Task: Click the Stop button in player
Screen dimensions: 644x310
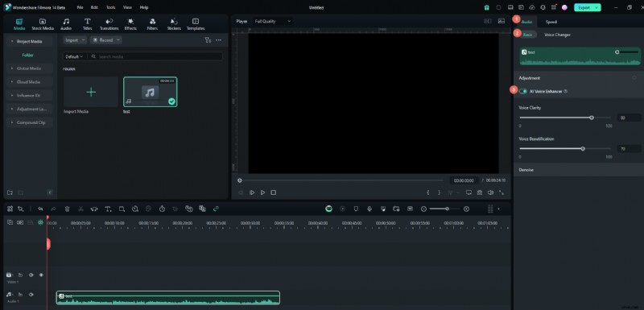Action: tap(274, 192)
